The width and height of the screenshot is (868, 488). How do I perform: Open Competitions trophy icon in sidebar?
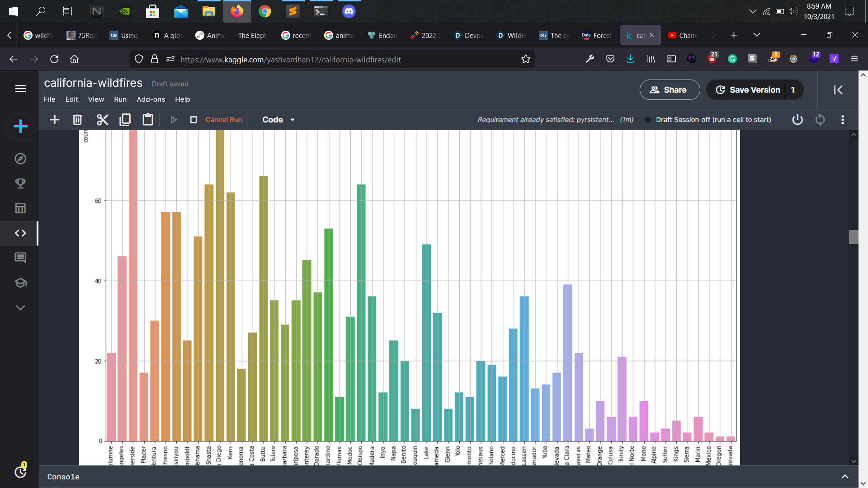pos(20,183)
